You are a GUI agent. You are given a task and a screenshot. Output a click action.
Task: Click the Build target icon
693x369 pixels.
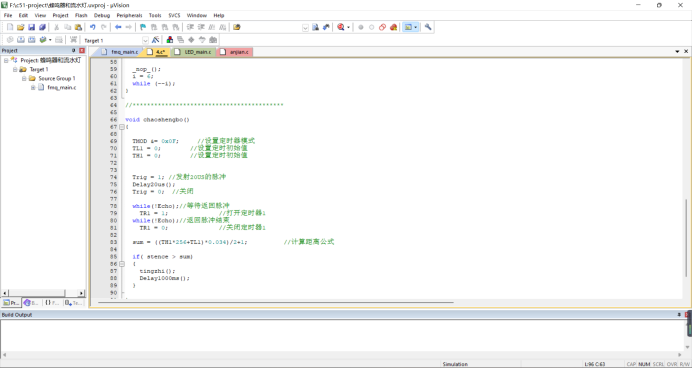[20, 40]
